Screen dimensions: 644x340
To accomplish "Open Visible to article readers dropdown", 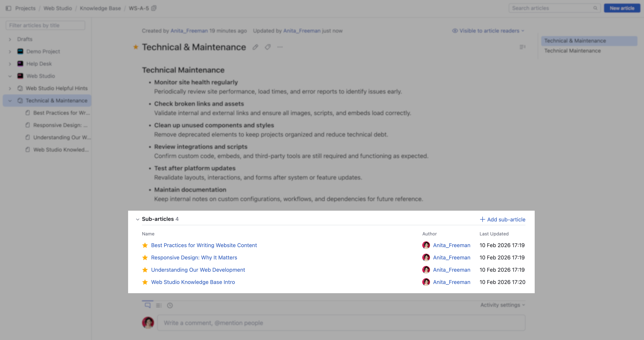I will (488, 31).
